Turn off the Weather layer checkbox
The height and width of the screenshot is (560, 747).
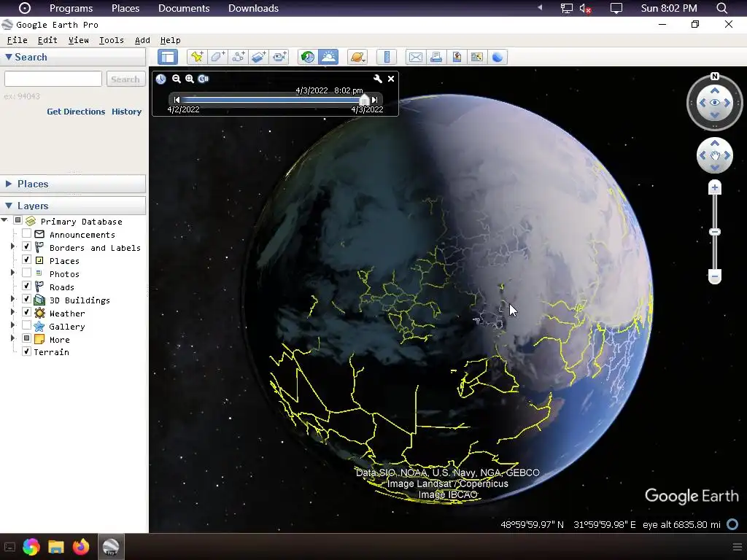(x=27, y=312)
